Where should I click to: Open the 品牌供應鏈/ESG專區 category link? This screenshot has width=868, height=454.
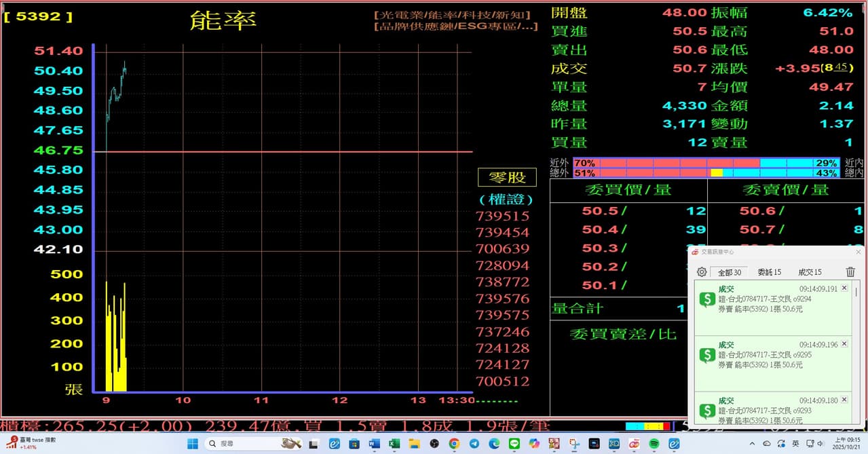455,26
